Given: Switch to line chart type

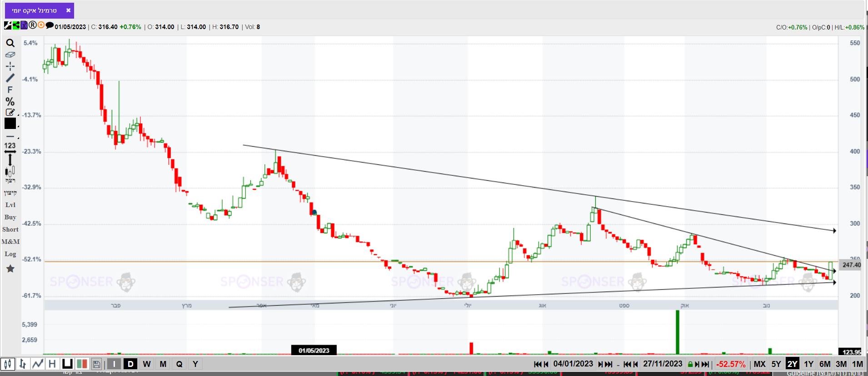Looking at the screenshot, I should tap(37, 364).
